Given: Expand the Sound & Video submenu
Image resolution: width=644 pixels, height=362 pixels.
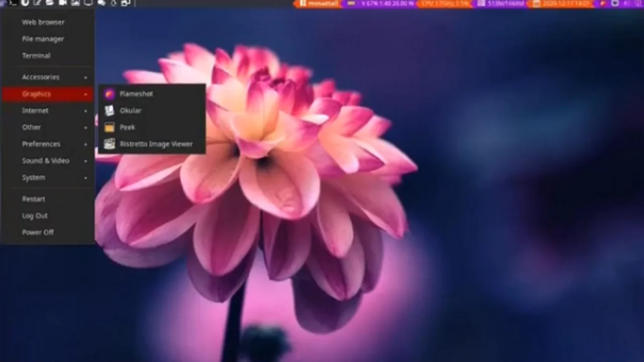Looking at the screenshot, I should pyautogui.click(x=48, y=161).
